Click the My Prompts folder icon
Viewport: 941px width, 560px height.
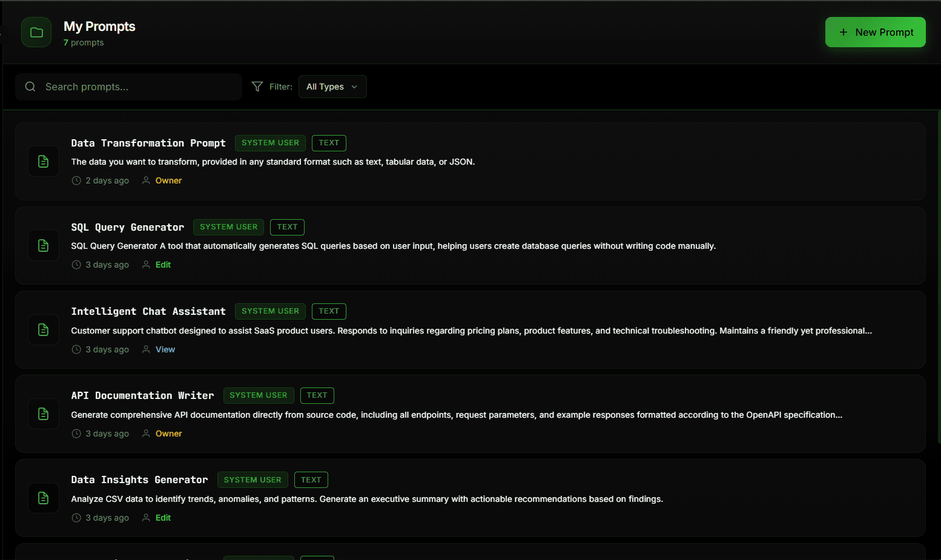click(36, 32)
